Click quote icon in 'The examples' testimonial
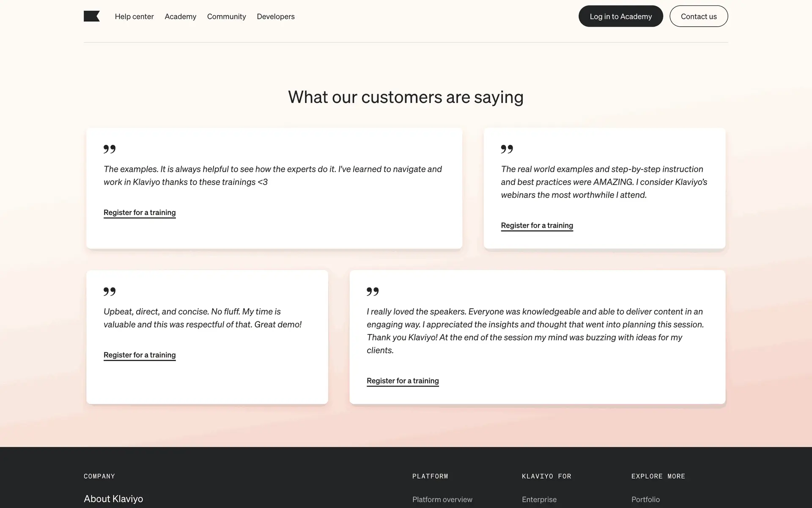This screenshot has width=812, height=508. point(110,149)
